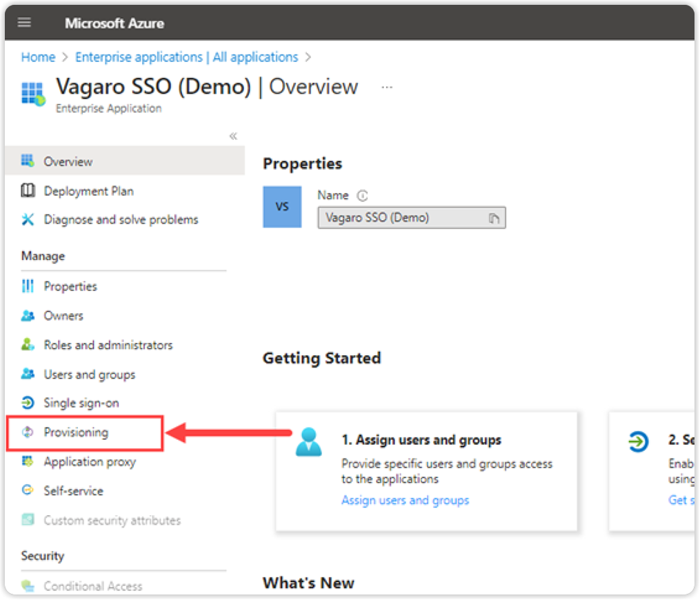
Task: Click the 1. Assign users and groups card title
Action: [421, 440]
